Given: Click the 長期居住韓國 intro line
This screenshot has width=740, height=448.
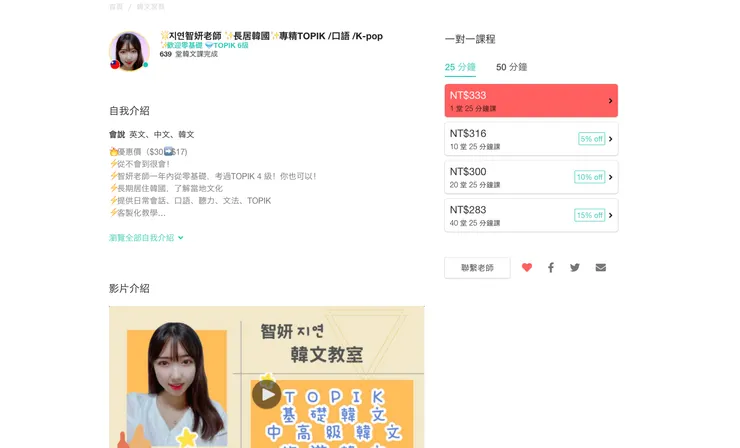Looking at the screenshot, I should pyautogui.click(x=166, y=188).
